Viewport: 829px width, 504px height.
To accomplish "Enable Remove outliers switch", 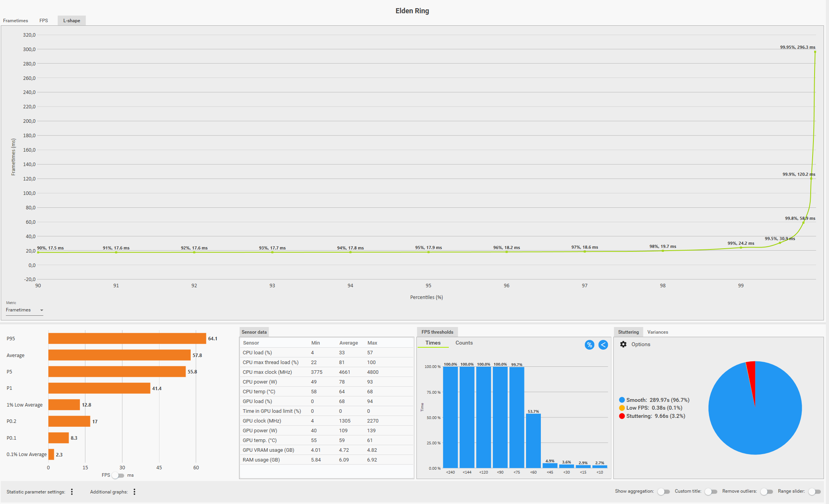I will [766, 492].
